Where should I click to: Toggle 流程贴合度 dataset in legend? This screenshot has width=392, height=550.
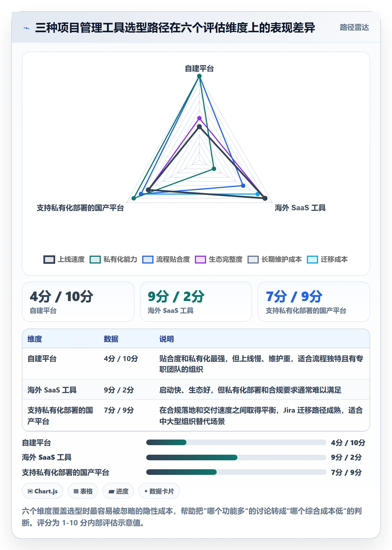coord(166,260)
